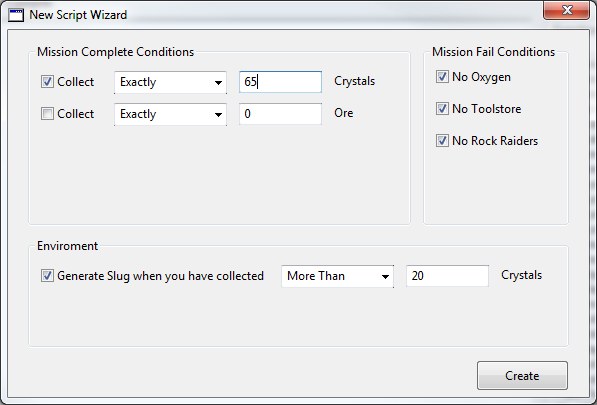
Task: Open the Exactly dropdown for Crystals
Action: coord(170,82)
